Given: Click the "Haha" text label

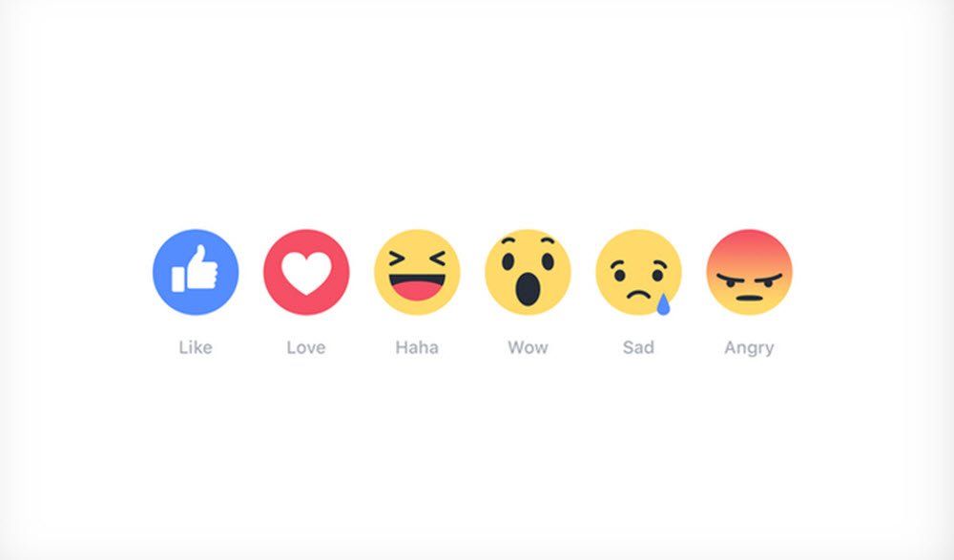Looking at the screenshot, I should pyautogui.click(x=417, y=347).
